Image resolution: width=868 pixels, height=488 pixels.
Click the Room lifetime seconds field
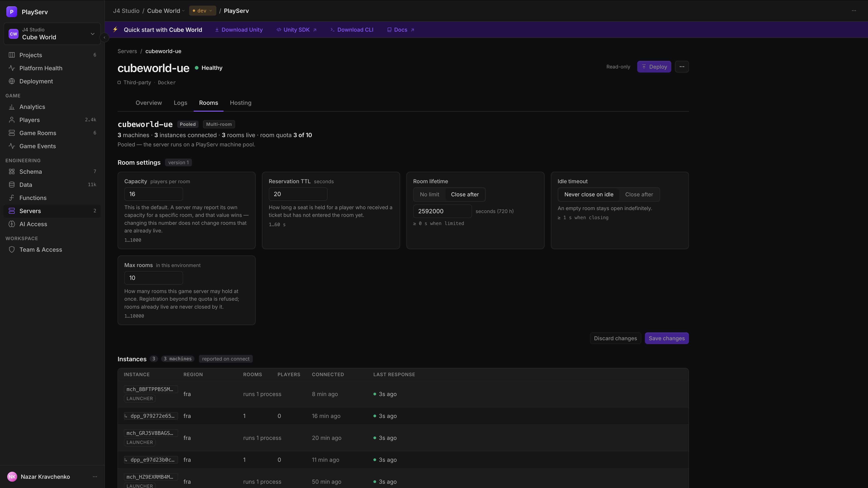pos(442,211)
